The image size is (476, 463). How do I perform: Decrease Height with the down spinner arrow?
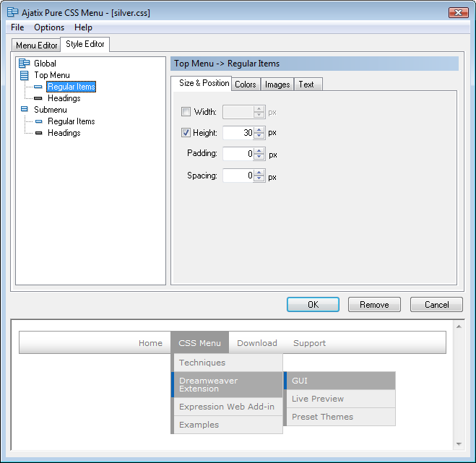coord(259,136)
